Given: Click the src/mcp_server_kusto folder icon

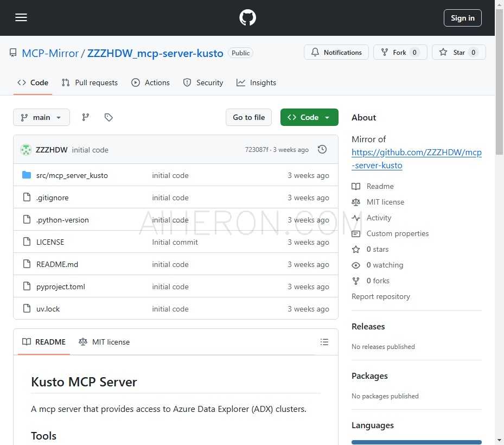Looking at the screenshot, I should pos(27,175).
